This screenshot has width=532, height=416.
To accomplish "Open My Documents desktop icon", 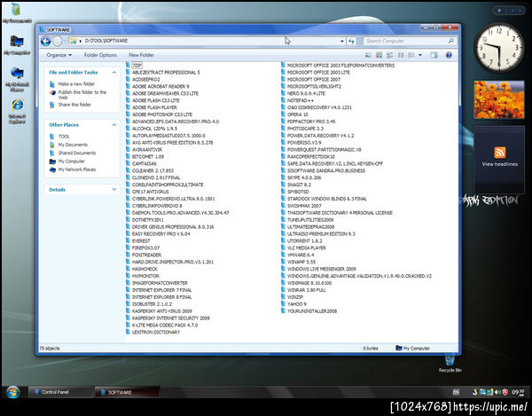I will pyautogui.click(x=17, y=13).
